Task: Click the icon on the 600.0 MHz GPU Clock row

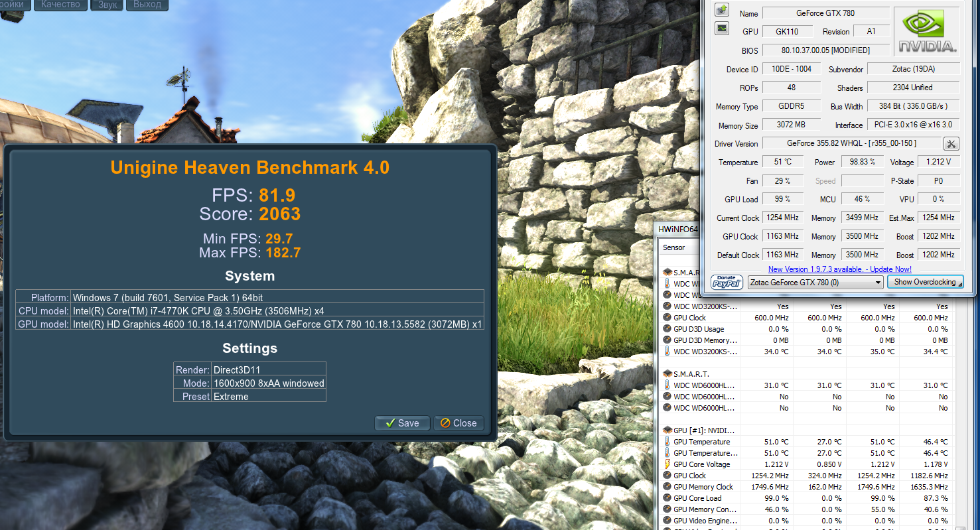Action: pos(667,318)
